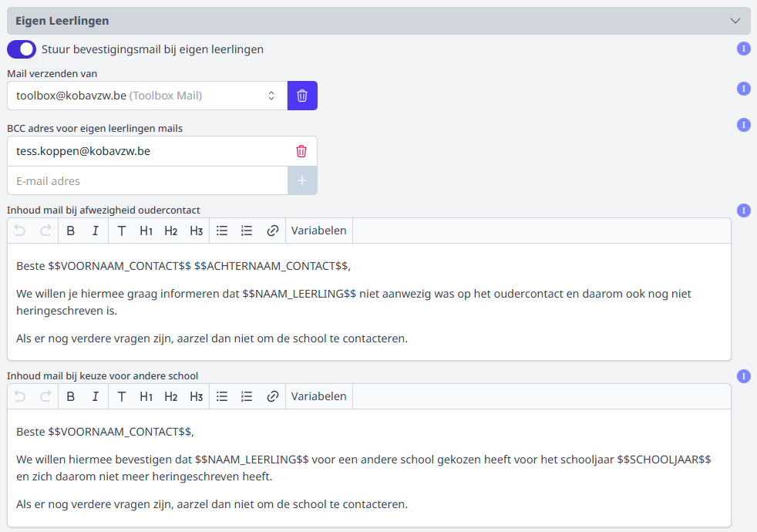Insert bullet list in the oudercontact mail editor
The height and width of the screenshot is (532, 757).
tap(222, 231)
